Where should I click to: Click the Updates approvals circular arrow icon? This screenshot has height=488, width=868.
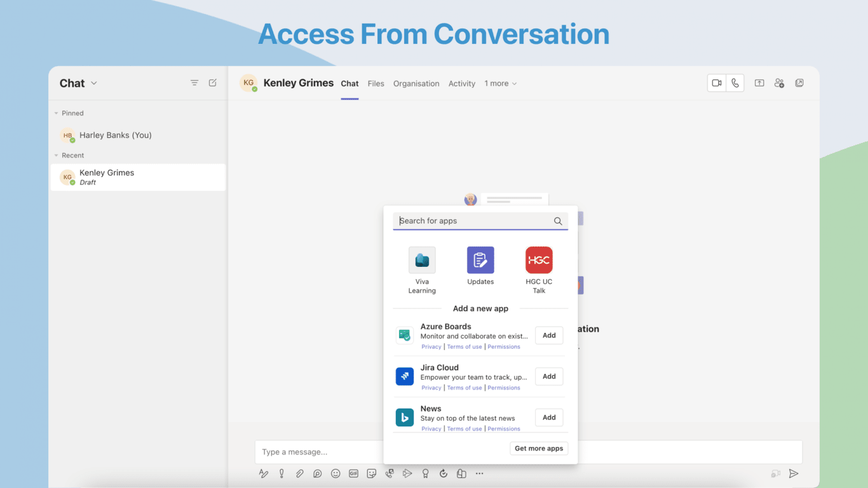pyautogui.click(x=444, y=473)
